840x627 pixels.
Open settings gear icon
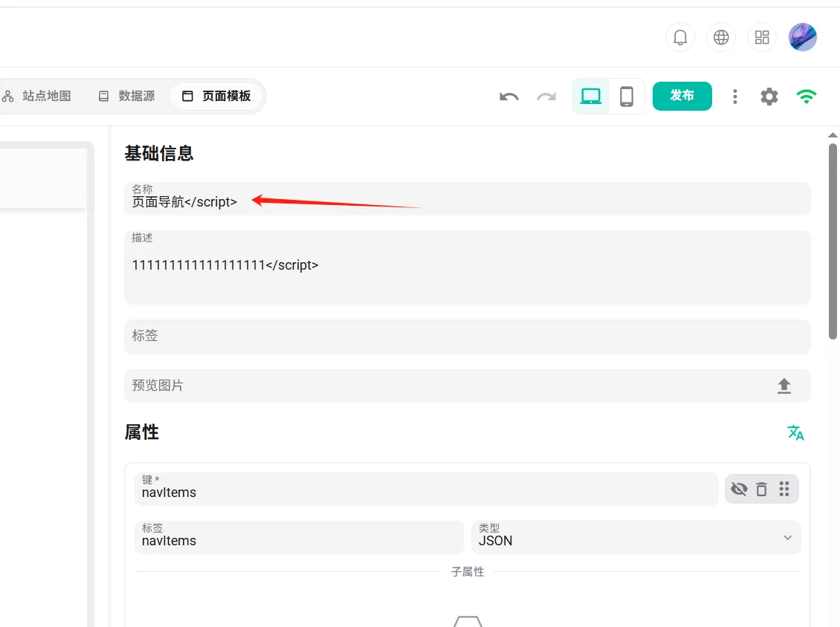pyautogui.click(x=769, y=97)
